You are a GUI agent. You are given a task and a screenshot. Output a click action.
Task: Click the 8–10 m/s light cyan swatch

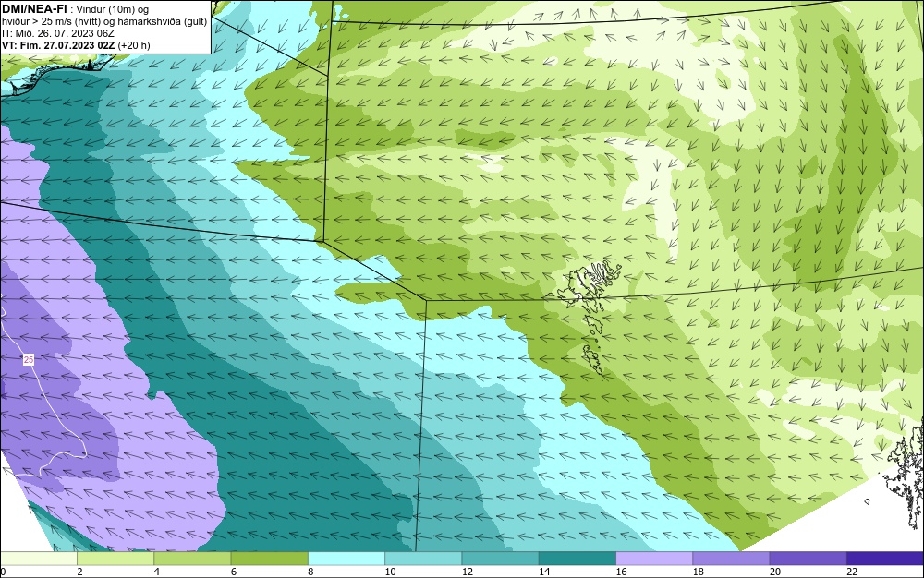point(346,559)
